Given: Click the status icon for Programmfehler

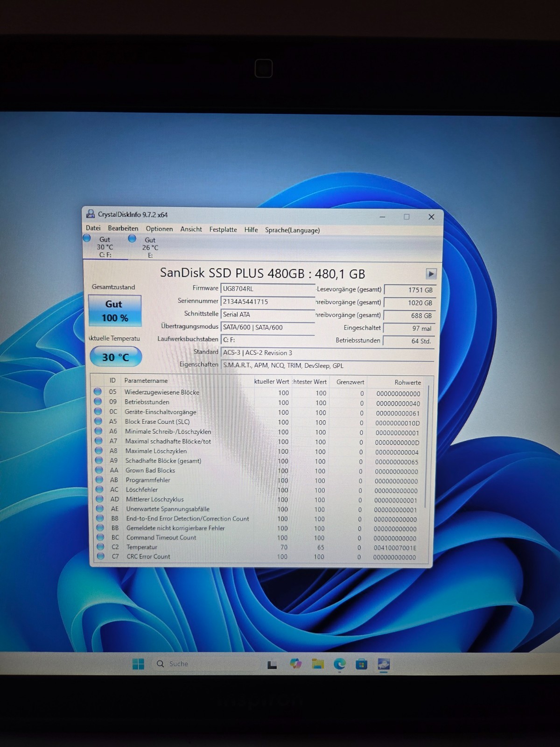Looking at the screenshot, I should (x=99, y=479).
